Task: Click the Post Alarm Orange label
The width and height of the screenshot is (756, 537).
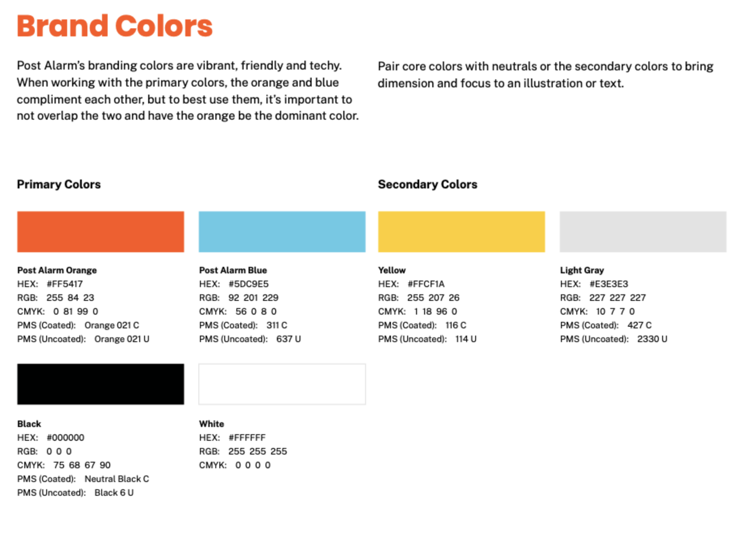Action: pyautogui.click(x=57, y=270)
